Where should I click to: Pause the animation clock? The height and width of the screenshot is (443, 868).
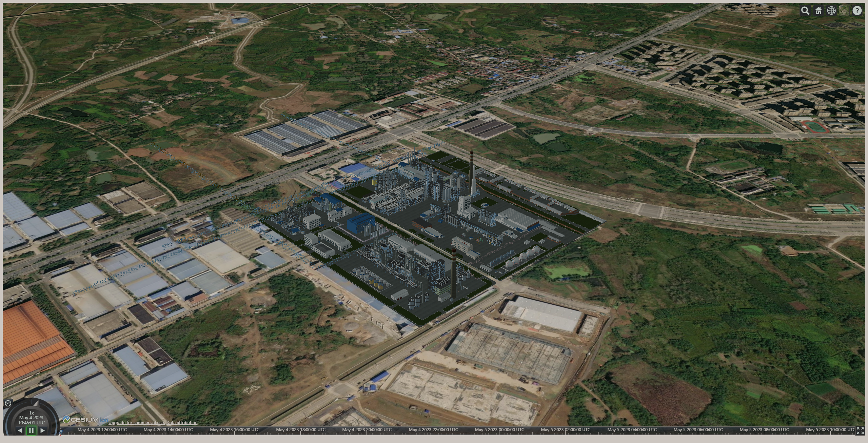31,430
